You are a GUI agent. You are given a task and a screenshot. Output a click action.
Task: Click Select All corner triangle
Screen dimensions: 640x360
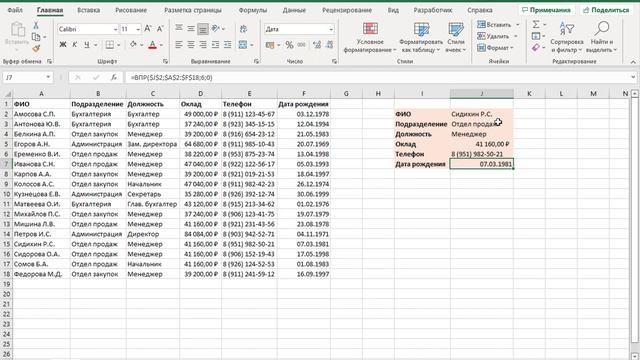tap(7, 94)
